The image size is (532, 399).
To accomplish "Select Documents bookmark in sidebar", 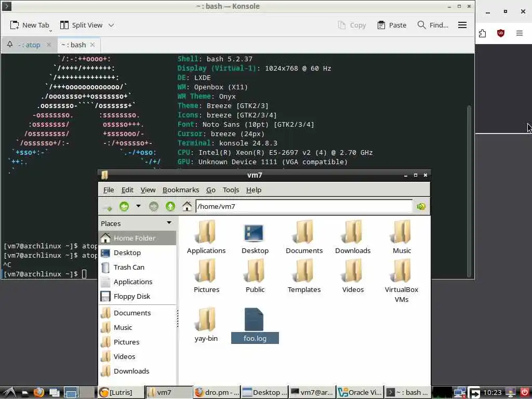I will pyautogui.click(x=137, y=313).
